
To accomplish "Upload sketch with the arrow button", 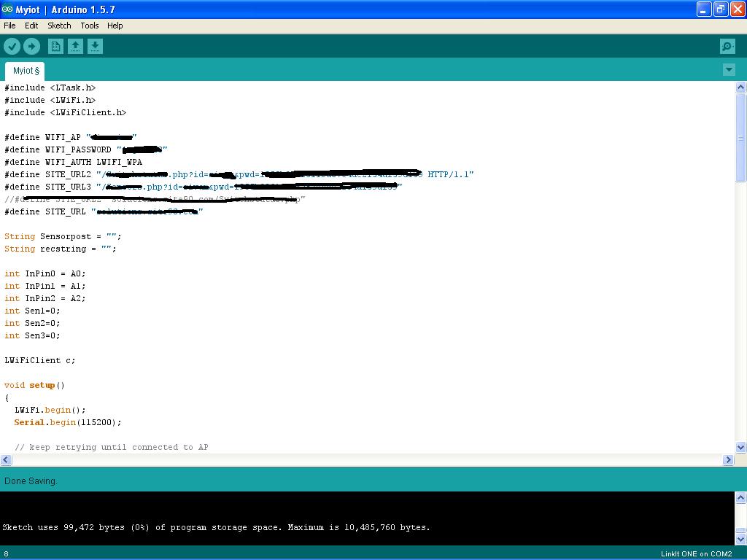I will point(32,46).
